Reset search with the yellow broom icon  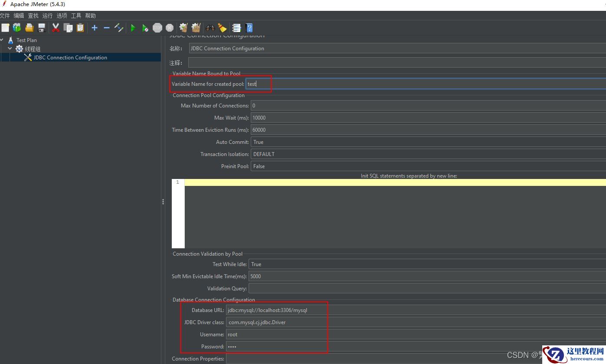(222, 28)
